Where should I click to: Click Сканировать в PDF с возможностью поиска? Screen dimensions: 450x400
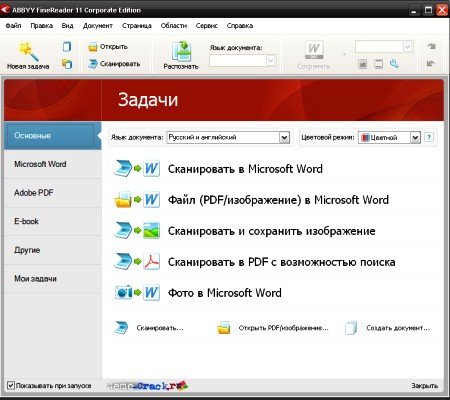pyautogui.click(x=281, y=262)
